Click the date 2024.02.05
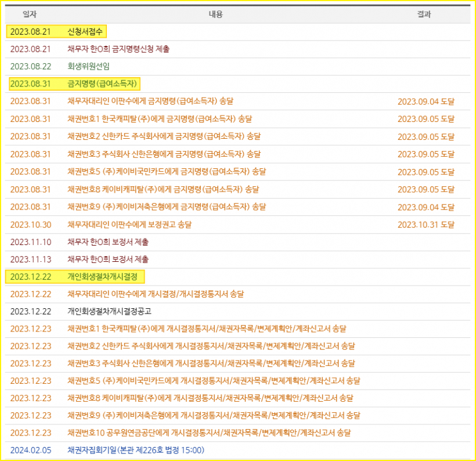The height and width of the screenshot is (461, 476). 31,450
